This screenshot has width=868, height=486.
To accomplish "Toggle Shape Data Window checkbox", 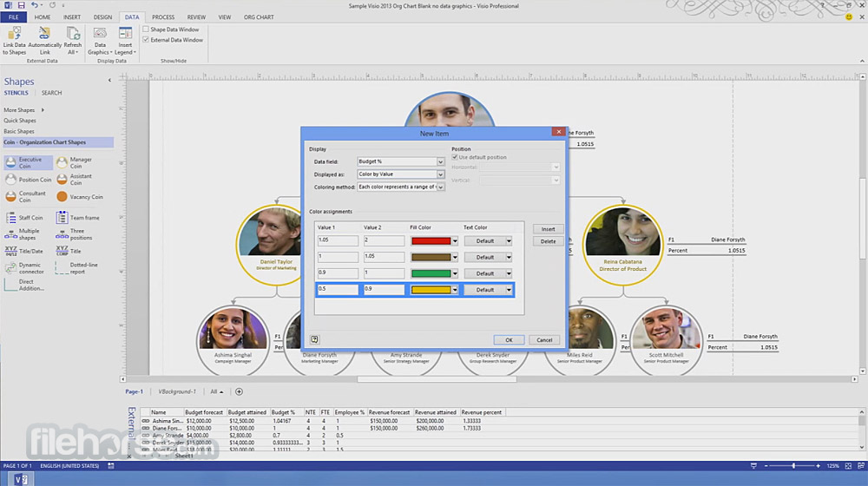I will click(x=146, y=30).
